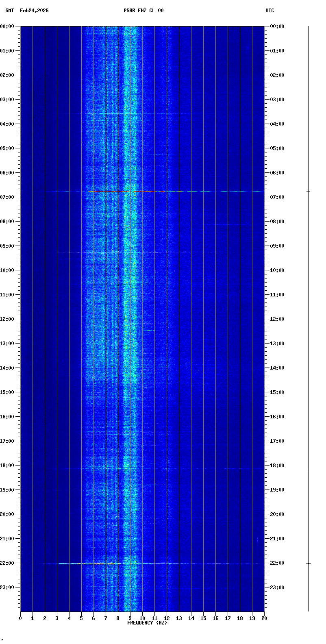Click the GMT label at top left
The image size is (326, 644).
[x=9, y=11]
